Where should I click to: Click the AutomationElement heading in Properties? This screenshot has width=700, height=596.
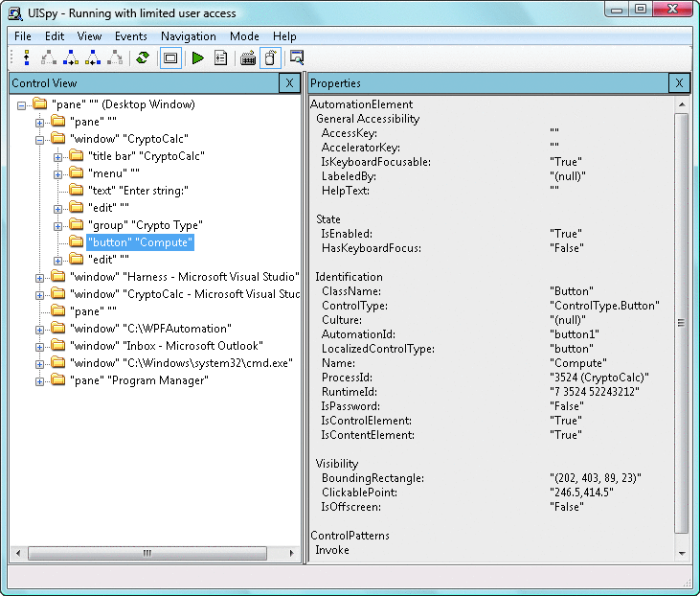click(361, 104)
